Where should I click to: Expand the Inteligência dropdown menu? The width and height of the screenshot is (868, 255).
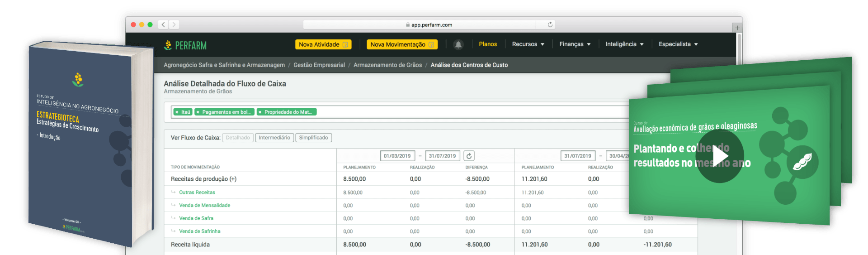click(x=624, y=44)
